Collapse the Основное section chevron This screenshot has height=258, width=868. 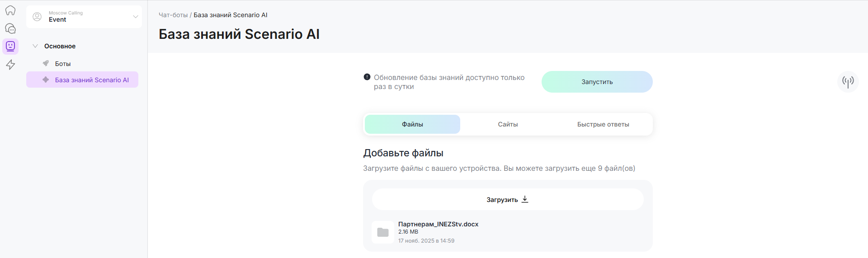click(x=35, y=46)
